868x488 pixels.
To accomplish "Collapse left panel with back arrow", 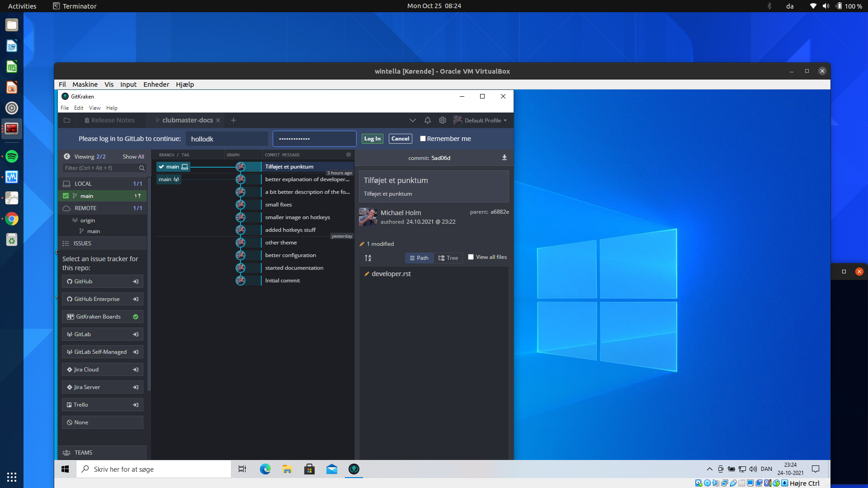I will (67, 156).
